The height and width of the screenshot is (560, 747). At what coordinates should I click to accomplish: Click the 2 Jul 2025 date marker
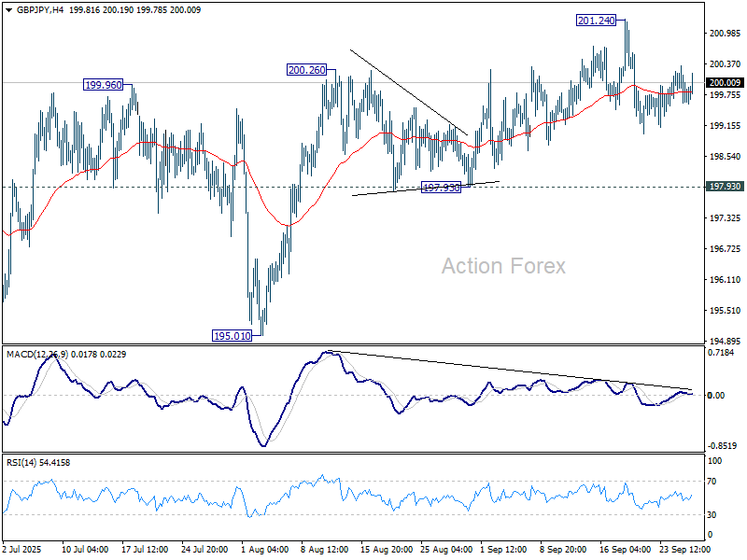coord(24,550)
